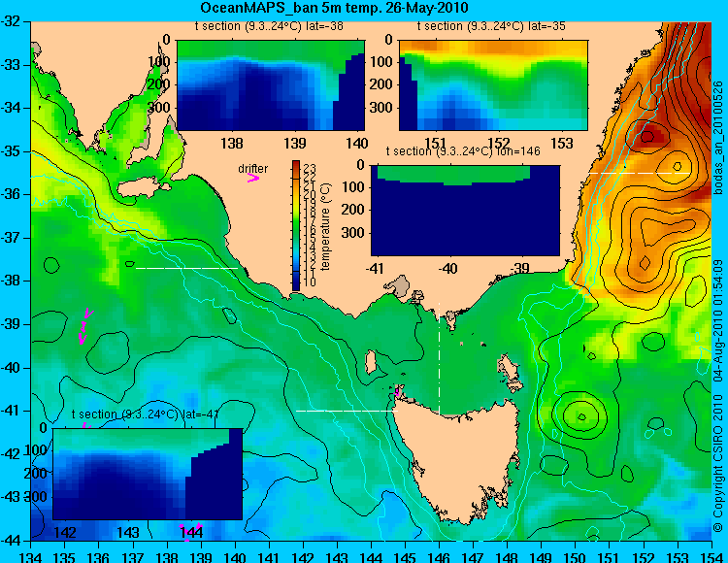Open the lat=-35 temperature section inset
Screen dimensions: 728x563
(x=493, y=85)
